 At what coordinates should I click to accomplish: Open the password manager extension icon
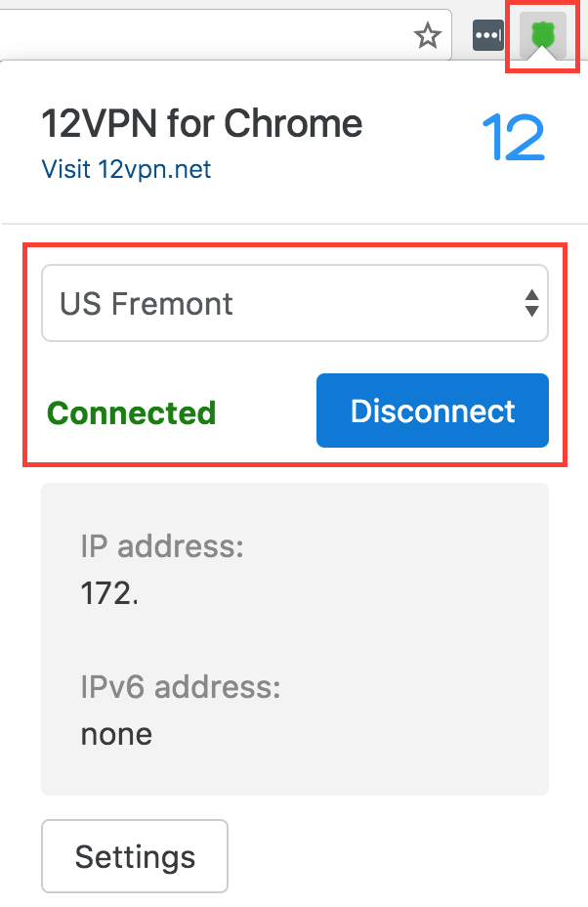click(487, 36)
